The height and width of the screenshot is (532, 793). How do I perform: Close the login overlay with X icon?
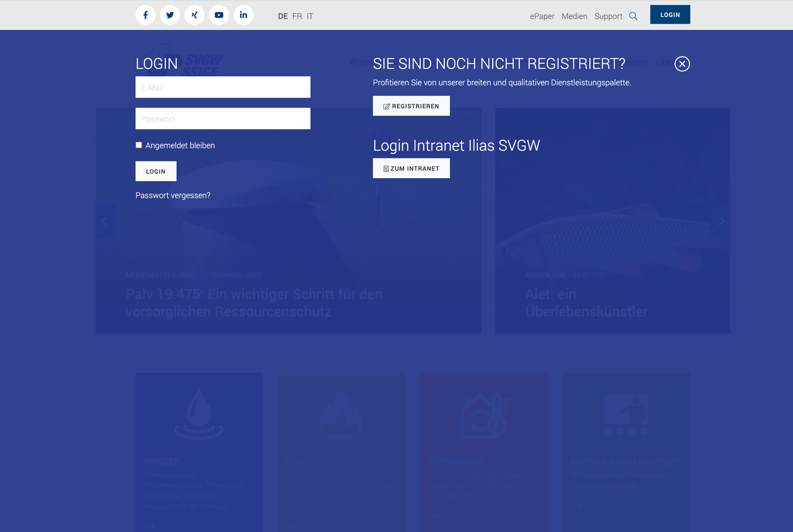(x=682, y=64)
